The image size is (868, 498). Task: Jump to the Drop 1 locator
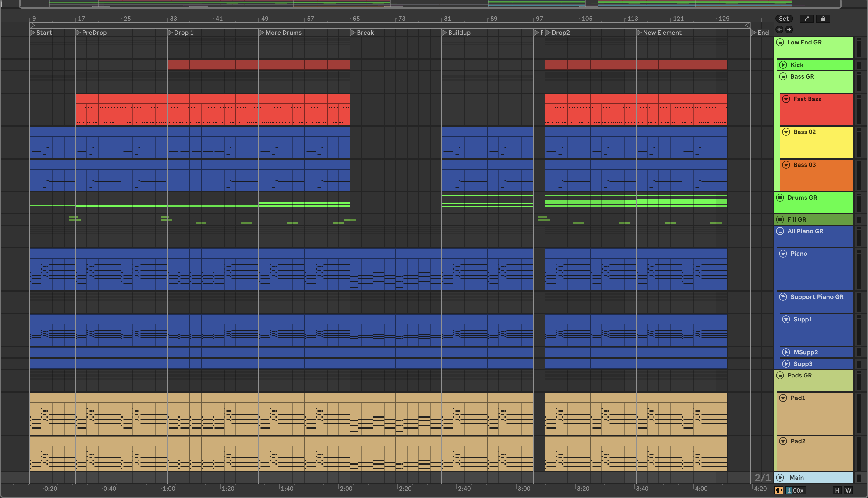[170, 33]
